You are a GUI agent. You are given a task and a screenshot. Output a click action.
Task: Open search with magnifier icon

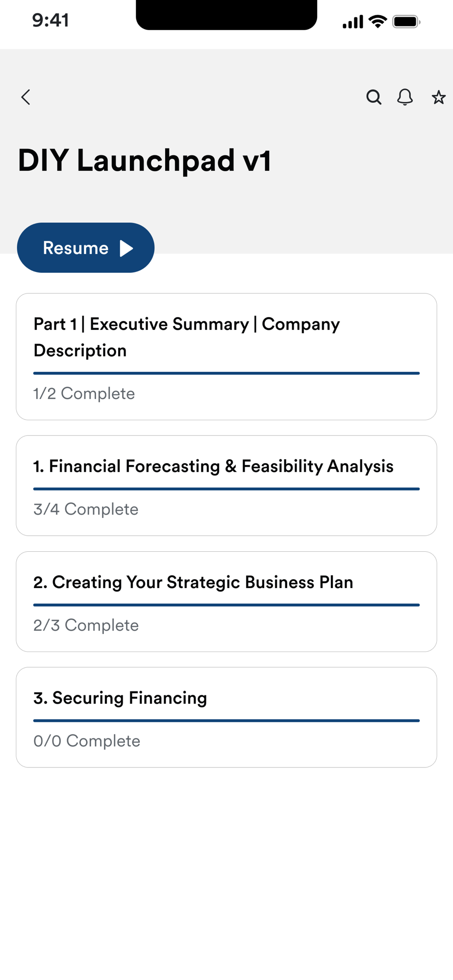coord(374,97)
